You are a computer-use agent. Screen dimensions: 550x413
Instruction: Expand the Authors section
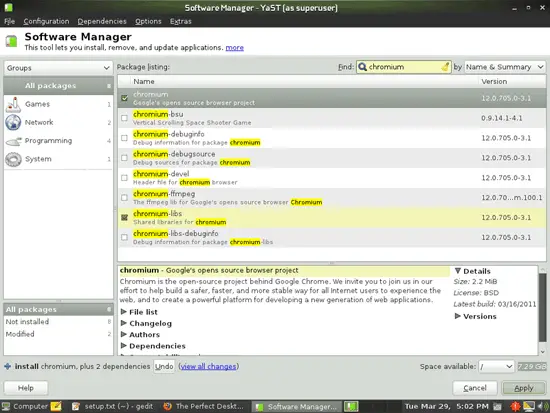point(123,334)
